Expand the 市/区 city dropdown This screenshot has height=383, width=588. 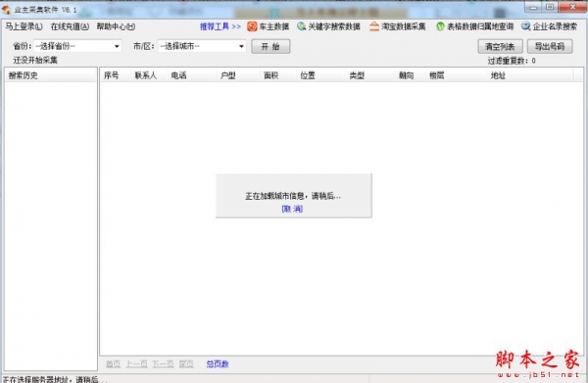[x=241, y=46]
